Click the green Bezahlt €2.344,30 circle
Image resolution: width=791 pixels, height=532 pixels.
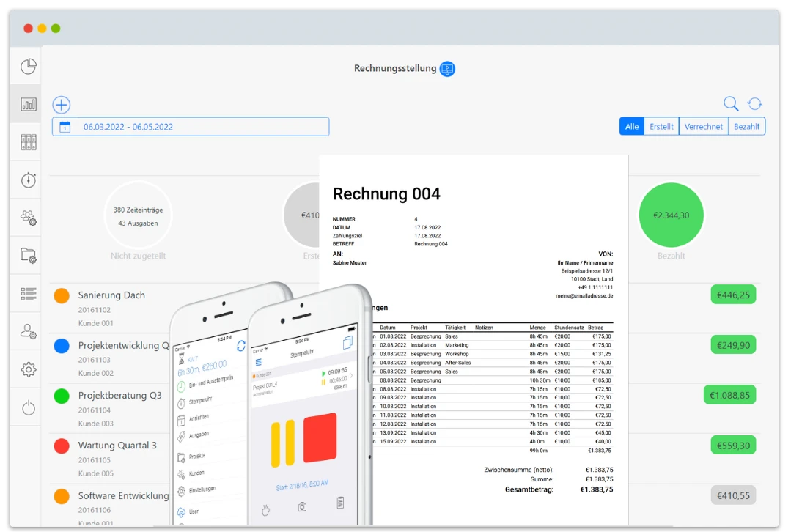click(671, 215)
